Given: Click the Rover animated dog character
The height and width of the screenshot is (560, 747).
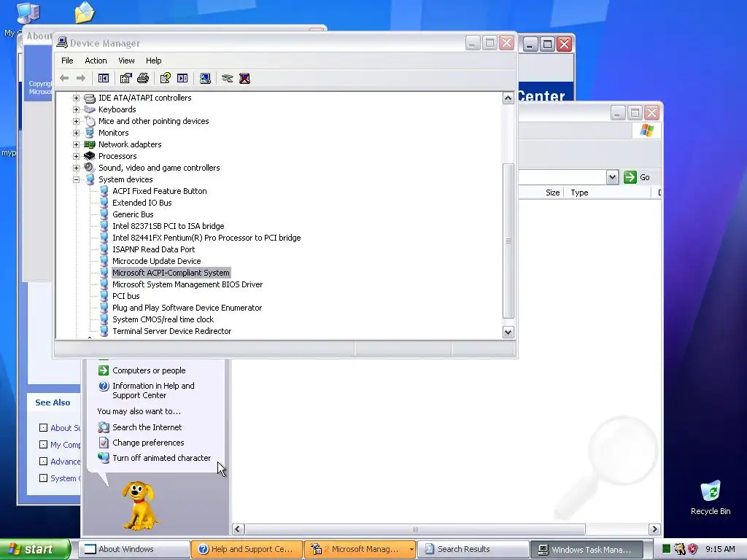Looking at the screenshot, I should click(x=138, y=505).
